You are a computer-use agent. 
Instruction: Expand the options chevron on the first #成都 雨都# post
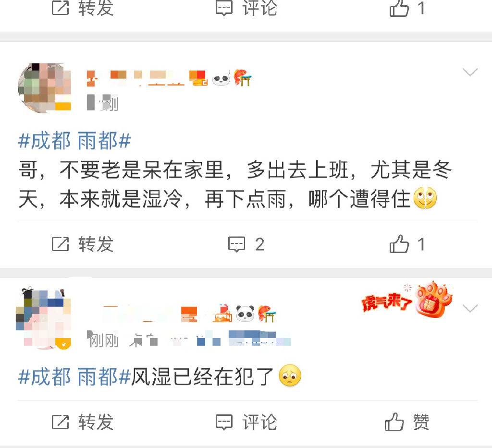pos(470,72)
